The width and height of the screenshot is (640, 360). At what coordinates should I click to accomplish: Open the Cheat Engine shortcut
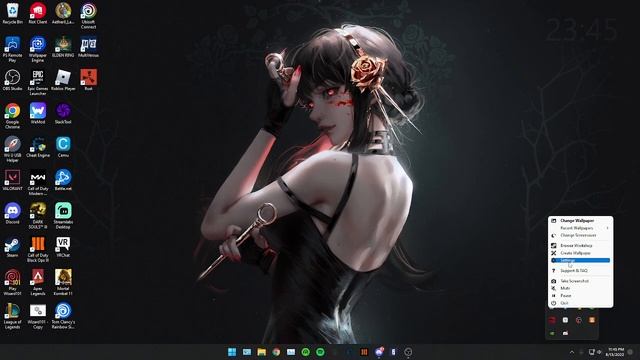click(38, 147)
